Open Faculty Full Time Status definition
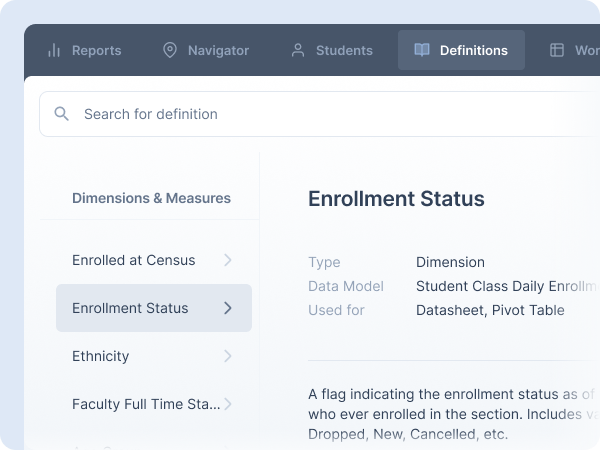This screenshot has width=600, height=450. pyautogui.click(x=132, y=404)
